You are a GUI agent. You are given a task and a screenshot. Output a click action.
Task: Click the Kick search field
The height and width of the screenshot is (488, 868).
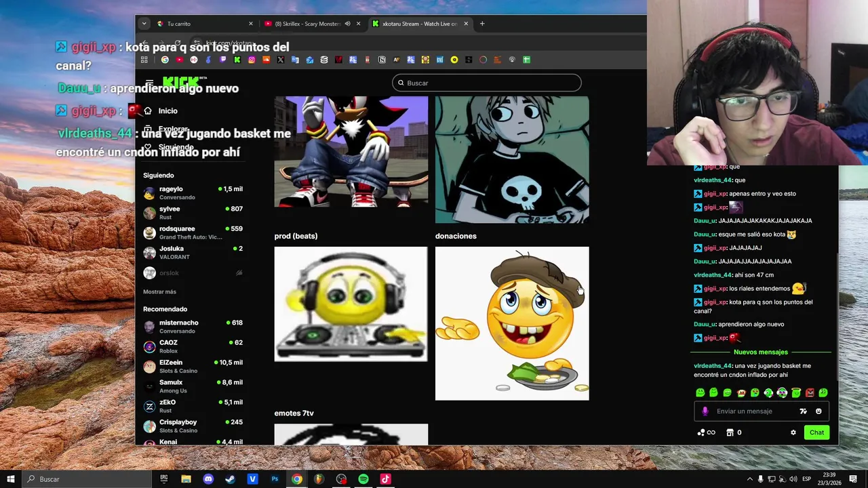pos(487,83)
